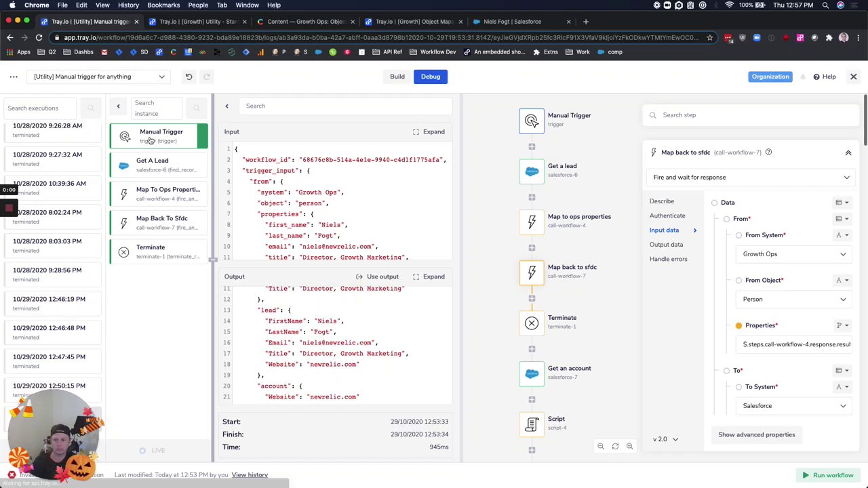Screen dimensions: 868x488
Task: Open help tooltip for Map back to sfdc
Action: [768, 152]
